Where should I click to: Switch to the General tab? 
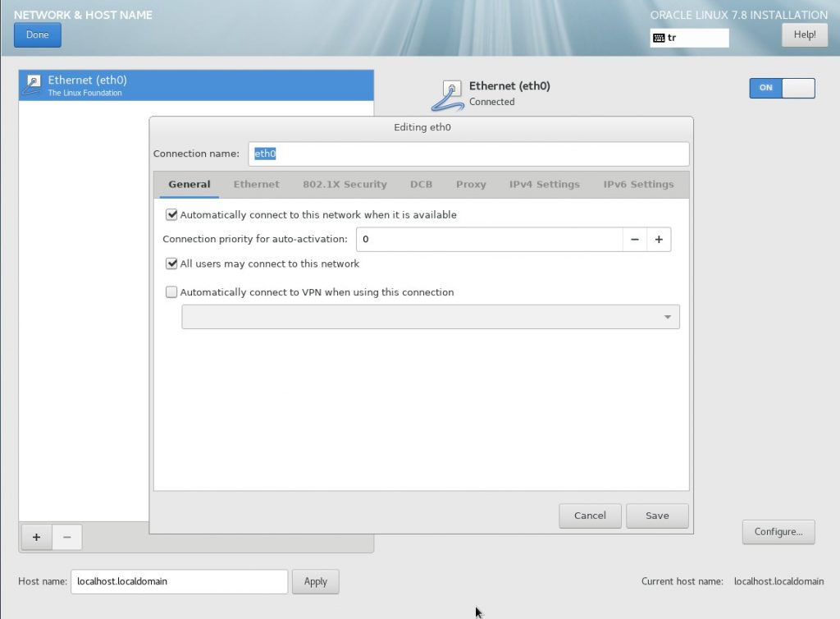[189, 185]
